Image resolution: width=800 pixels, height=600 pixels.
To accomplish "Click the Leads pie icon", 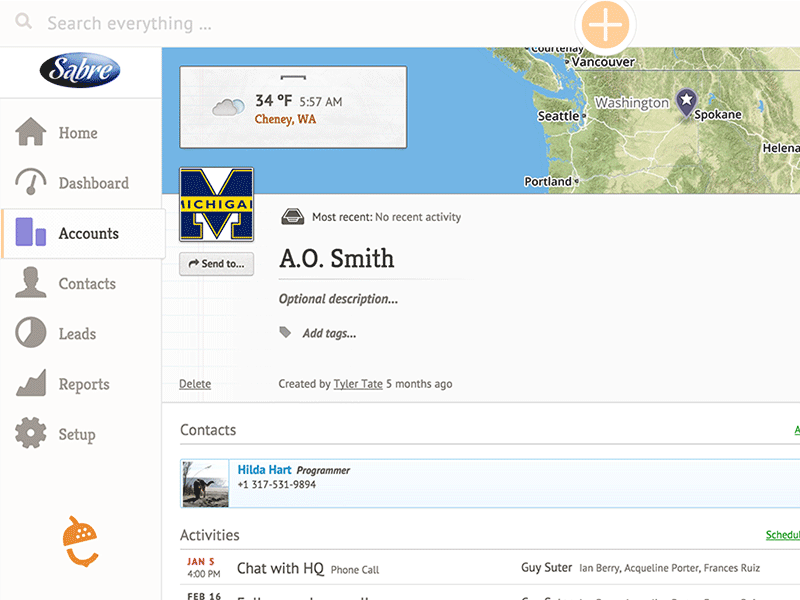I will click(x=31, y=332).
